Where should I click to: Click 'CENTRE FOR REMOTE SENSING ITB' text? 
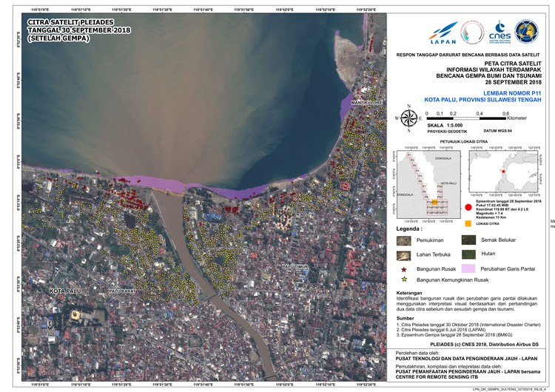pos(437,377)
